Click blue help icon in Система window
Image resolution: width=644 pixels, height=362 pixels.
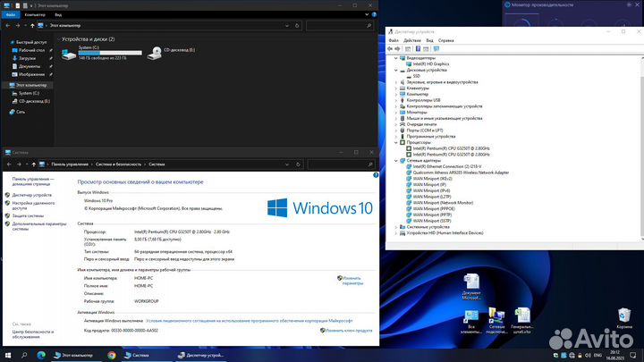pos(376,175)
